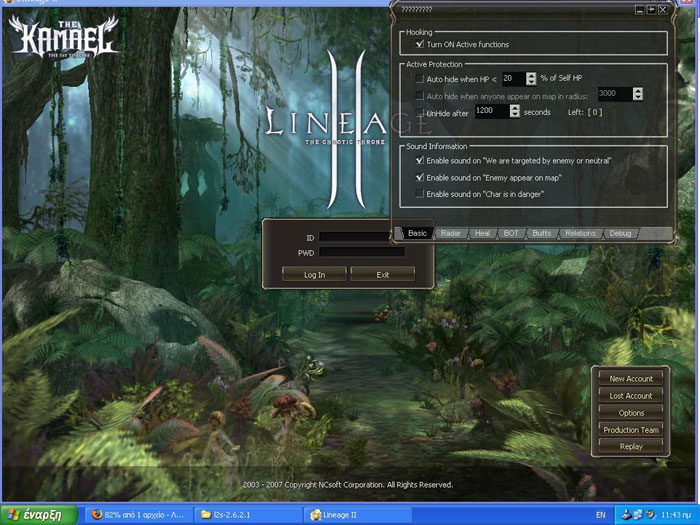700x525 pixels.
Task: Click the Left: [0] counter text
Action: click(x=585, y=112)
